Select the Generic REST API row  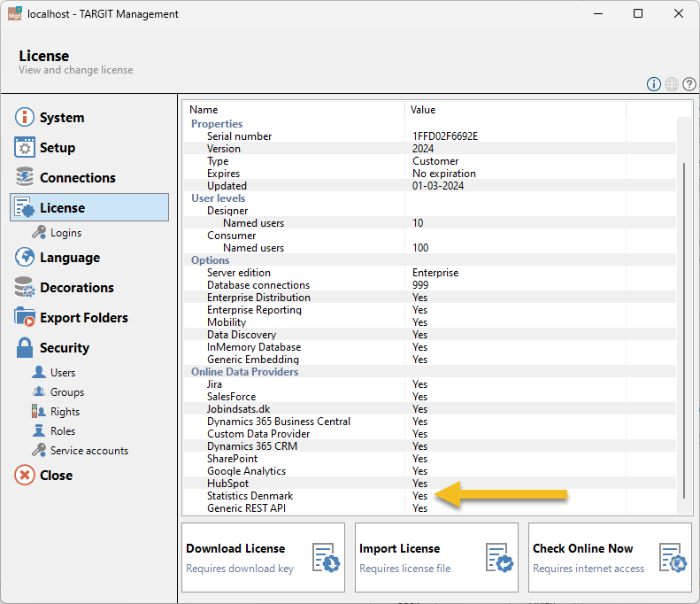[429, 508]
